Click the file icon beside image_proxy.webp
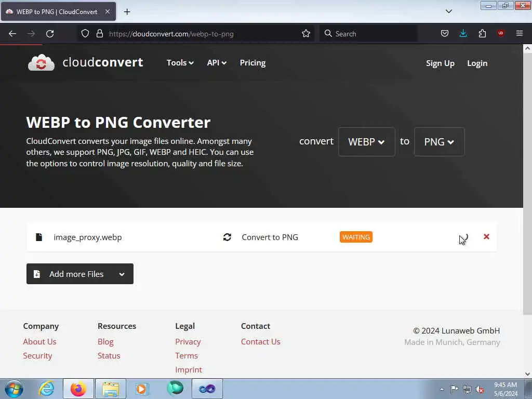This screenshot has width=532, height=399. (39, 237)
